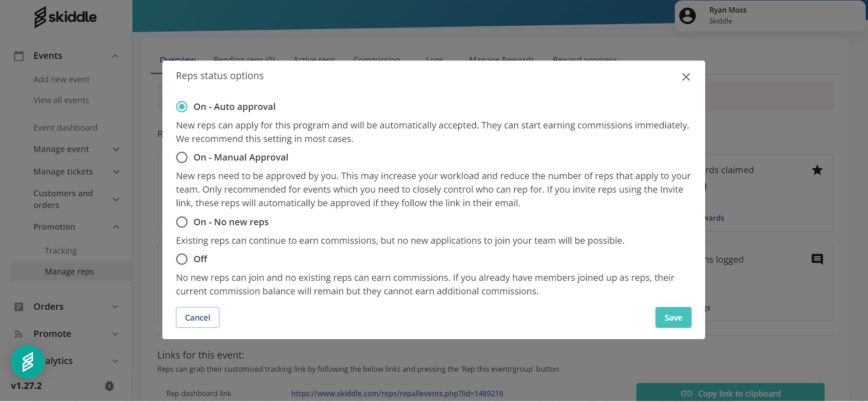Click the calendar icon beside Events
Image resolution: width=868 pixels, height=402 pixels.
[19, 56]
